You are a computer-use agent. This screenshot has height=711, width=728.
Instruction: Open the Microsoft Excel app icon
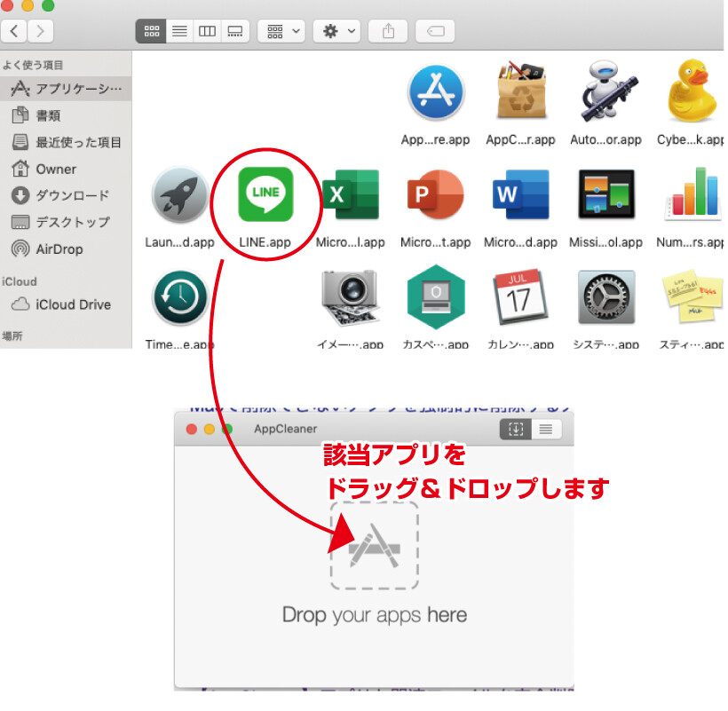tap(350, 195)
